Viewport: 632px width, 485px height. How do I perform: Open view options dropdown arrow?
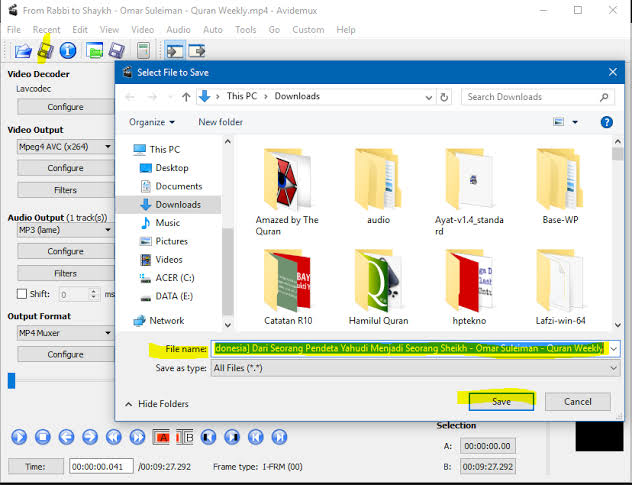coord(575,122)
